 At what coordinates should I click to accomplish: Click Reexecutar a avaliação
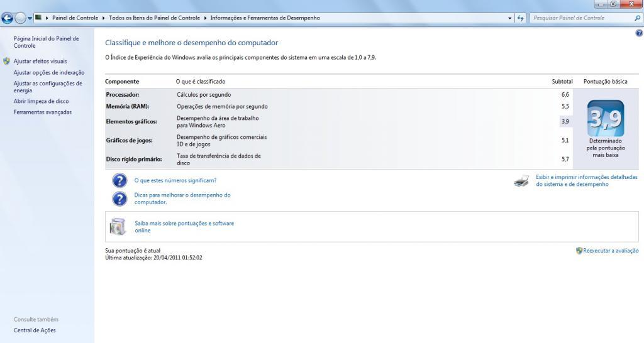(x=611, y=251)
